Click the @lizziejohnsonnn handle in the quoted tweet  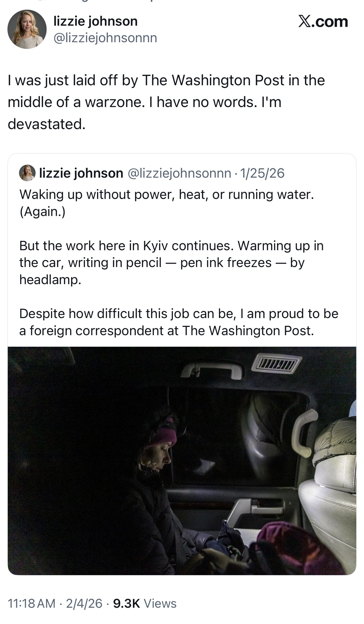click(179, 173)
